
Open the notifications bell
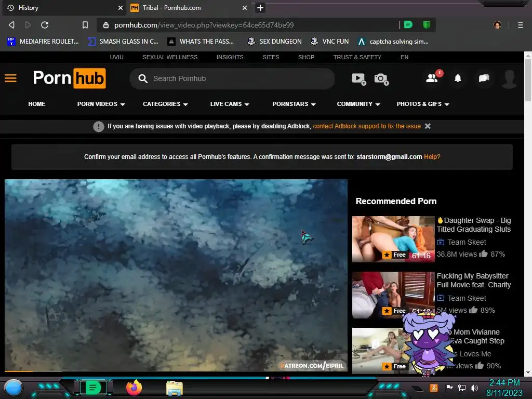[458, 78]
